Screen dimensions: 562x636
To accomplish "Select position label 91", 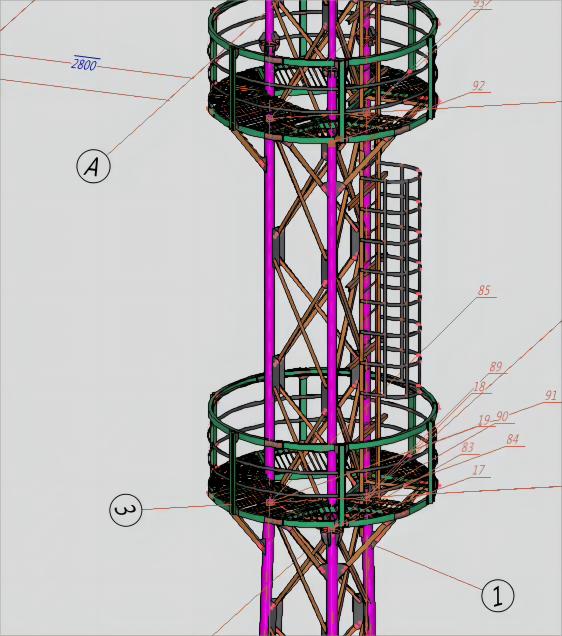I will [x=550, y=395].
